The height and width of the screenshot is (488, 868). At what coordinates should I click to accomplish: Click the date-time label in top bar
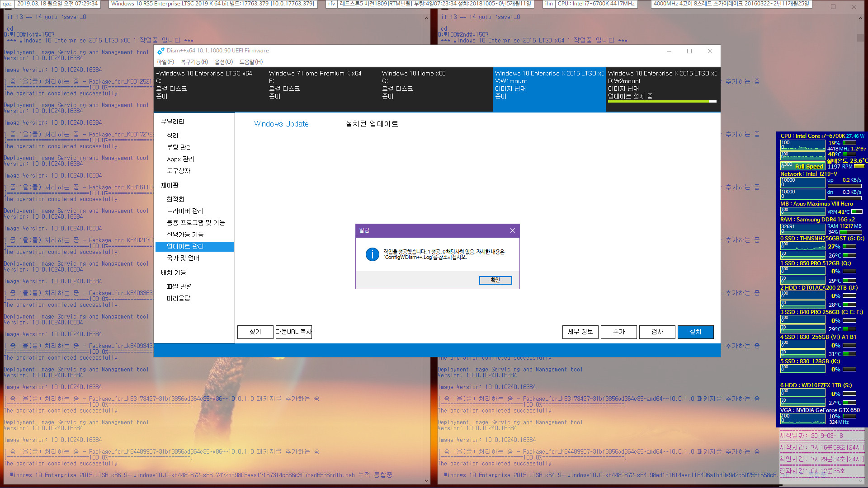tap(57, 4)
